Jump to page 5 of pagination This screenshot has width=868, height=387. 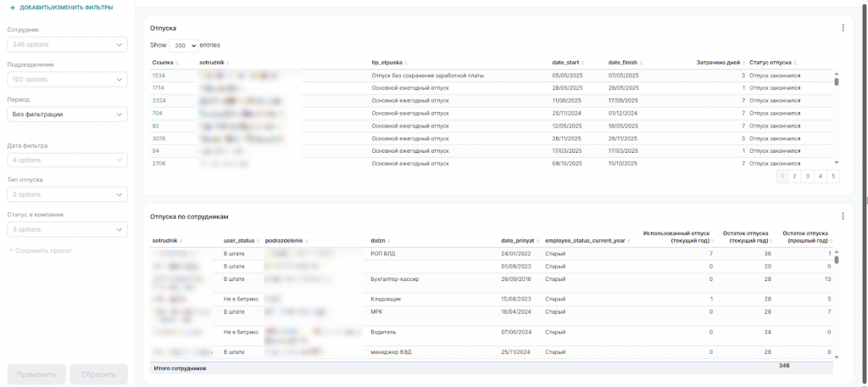(833, 177)
